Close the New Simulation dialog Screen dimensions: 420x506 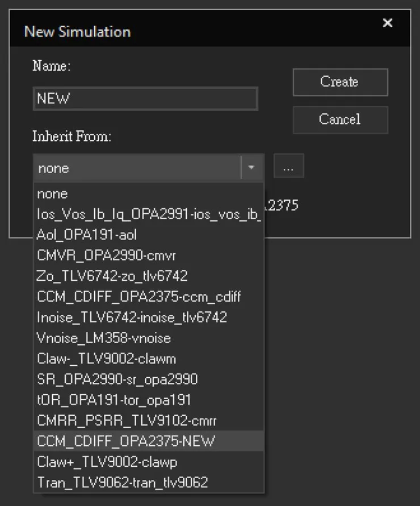pyautogui.click(x=388, y=23)
